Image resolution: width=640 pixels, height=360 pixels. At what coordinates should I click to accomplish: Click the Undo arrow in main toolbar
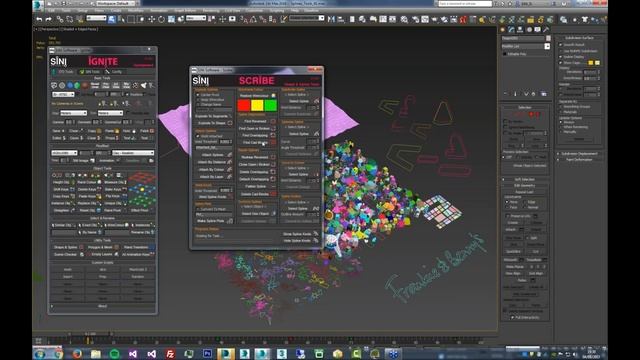(39, 19)
